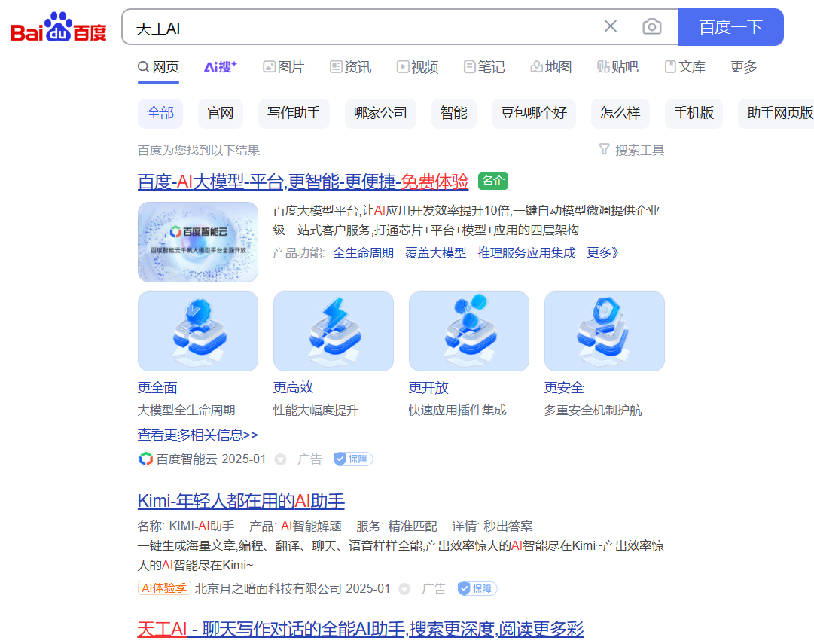Viewport: 814px width, 644px height.
Task: Open the 百度-AI大模型-平台 result title
Action: [303, 182]
